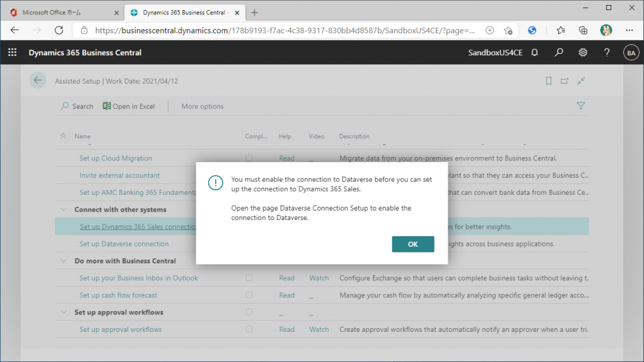Screen dimensions: 644x362
Task: Open the Invite external accountant link
Action: [x=119, y=175]
